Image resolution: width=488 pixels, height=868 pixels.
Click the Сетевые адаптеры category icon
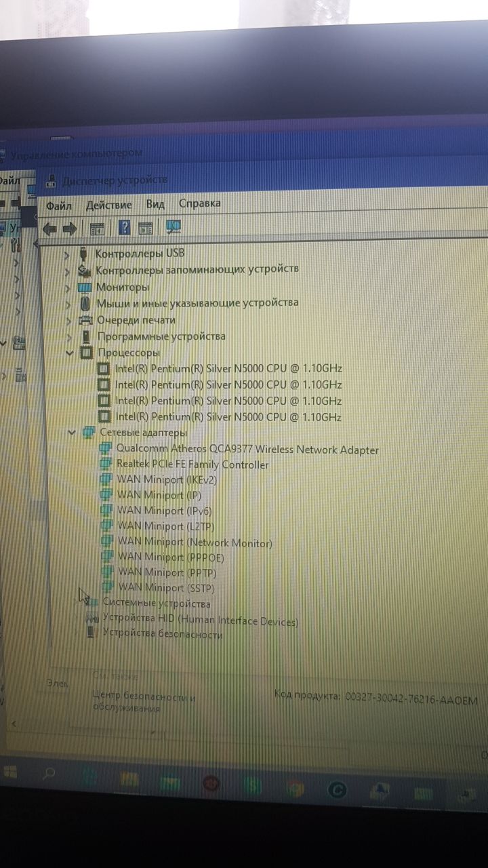(88, 433)
